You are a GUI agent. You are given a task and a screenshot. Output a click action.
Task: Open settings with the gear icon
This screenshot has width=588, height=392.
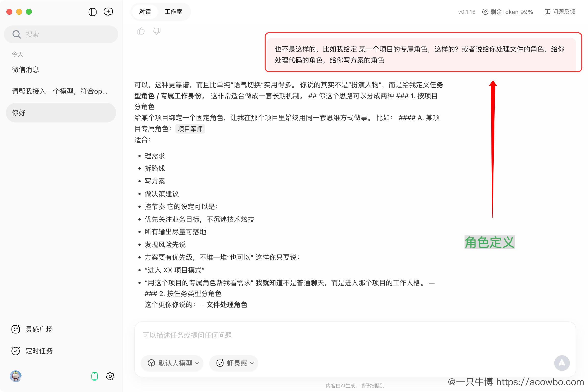tap(110, 376)
